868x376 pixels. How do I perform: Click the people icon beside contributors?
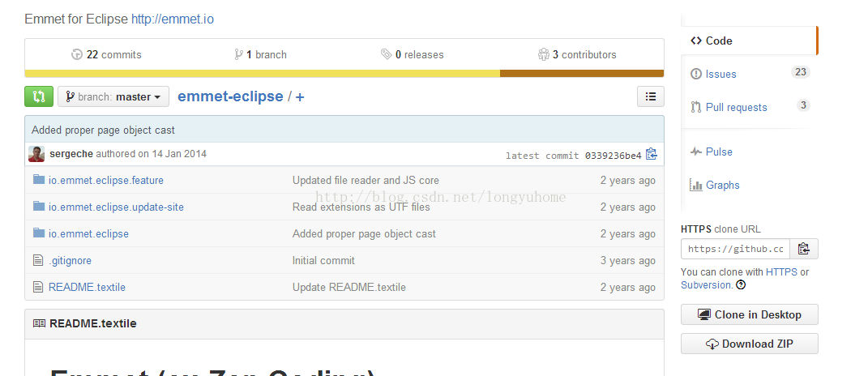(x=543, y=54)
